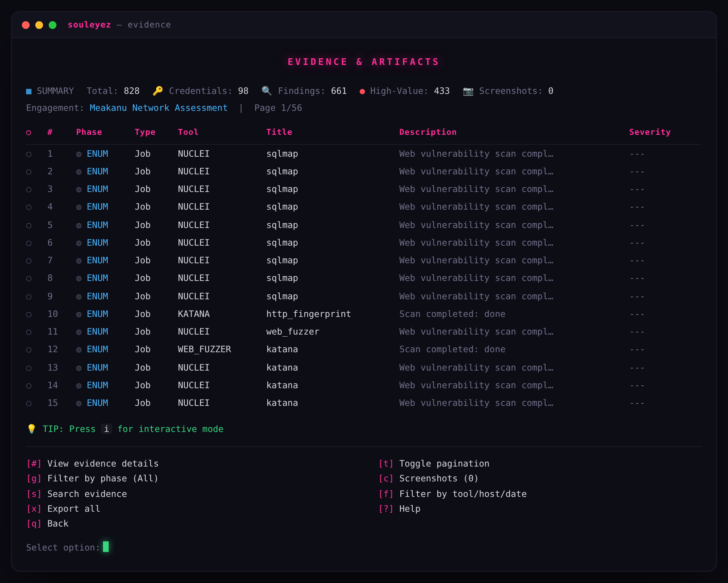Click the WEB_FUZZER tool cell in row 12
The width and height of the screenshot is (728, 583).
(x=204, y=349)
